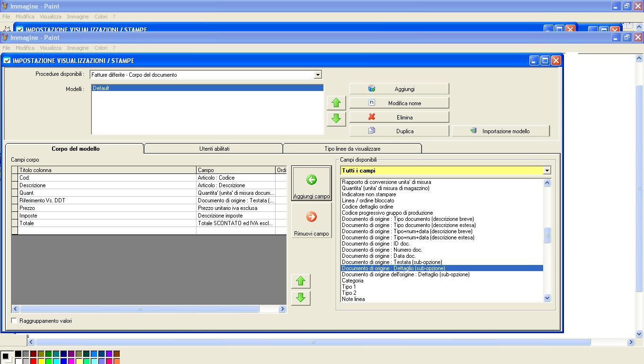Click the Duplica button

click(x=399, y=131)
